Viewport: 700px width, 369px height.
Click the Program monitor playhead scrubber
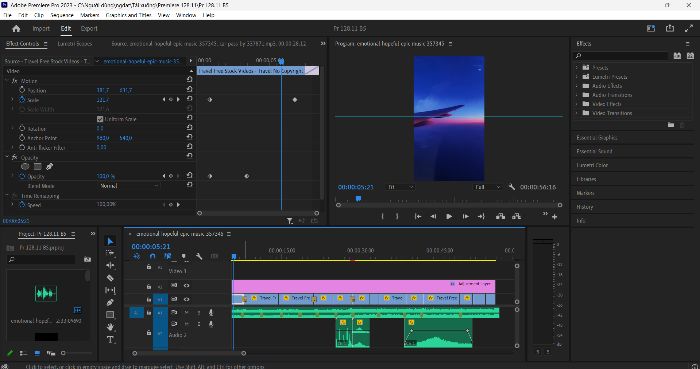click(x=358, y=199)
